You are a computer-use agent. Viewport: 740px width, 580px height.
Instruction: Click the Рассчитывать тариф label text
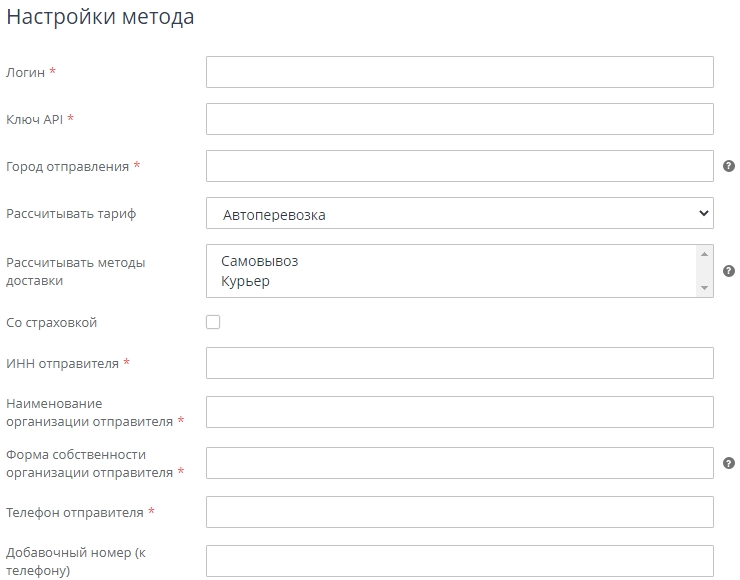71,214
